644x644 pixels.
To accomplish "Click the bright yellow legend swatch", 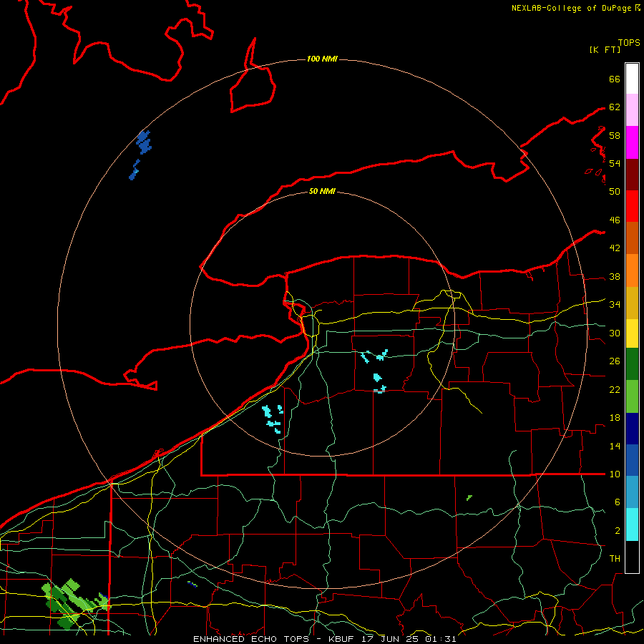I will [x=632, y=333].
